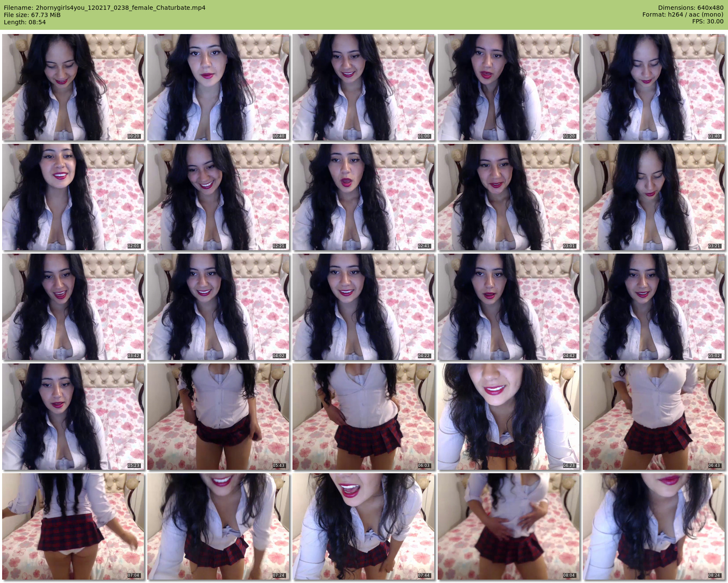Screen dimensions: 728x583
Task: Pick the frame stamped 04:22
Action: pos(364,307)
